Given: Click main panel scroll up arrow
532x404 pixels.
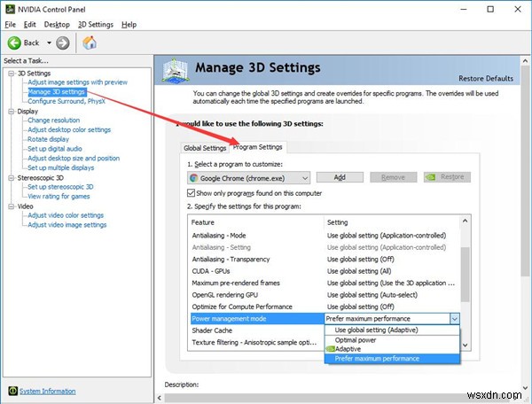Looking at the screenshot, I should coord(526,61).
